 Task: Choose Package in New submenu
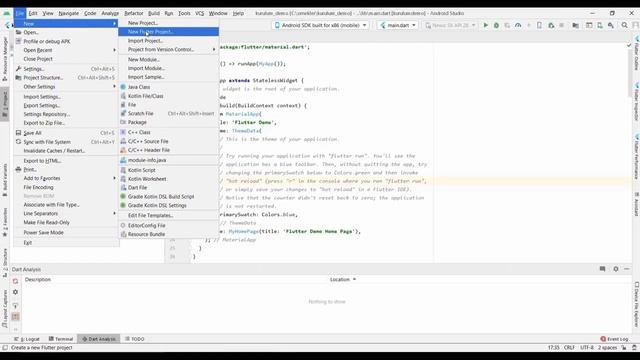coord(169,122)
